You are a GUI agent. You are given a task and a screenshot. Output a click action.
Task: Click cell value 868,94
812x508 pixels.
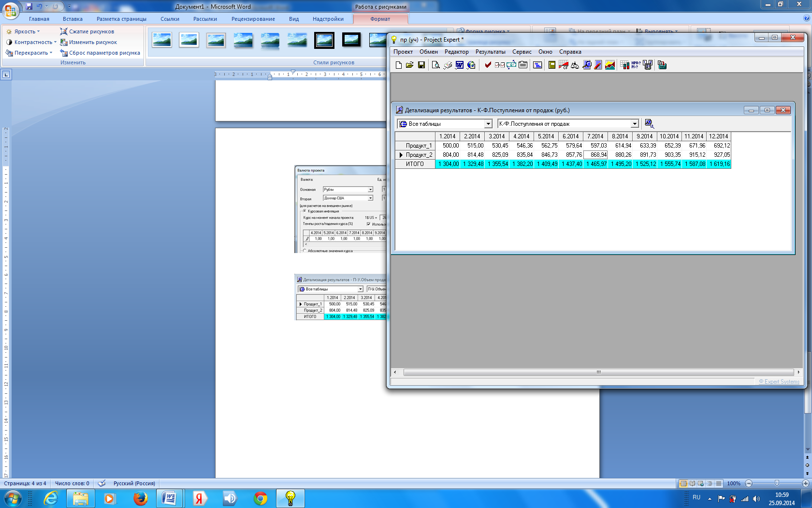[596, 155]
